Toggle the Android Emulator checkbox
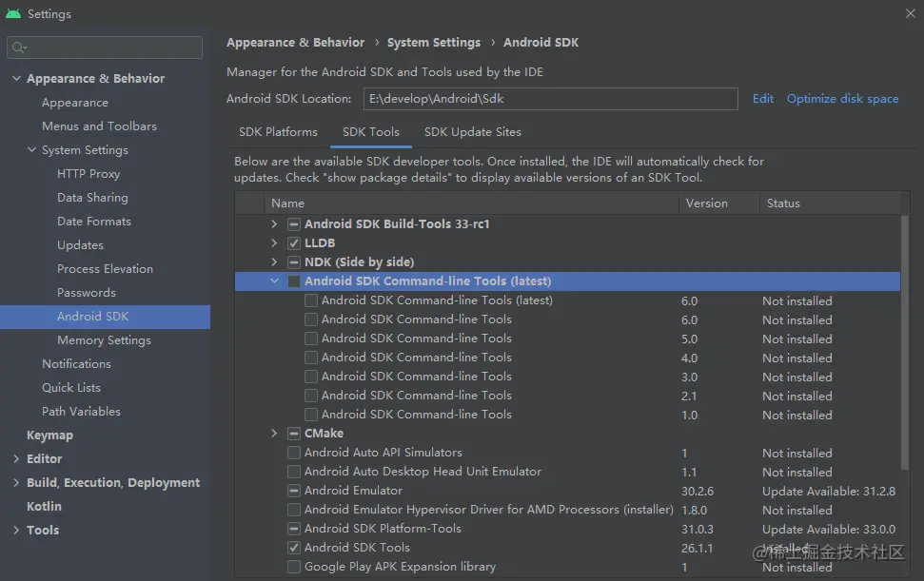 point(293,491)
